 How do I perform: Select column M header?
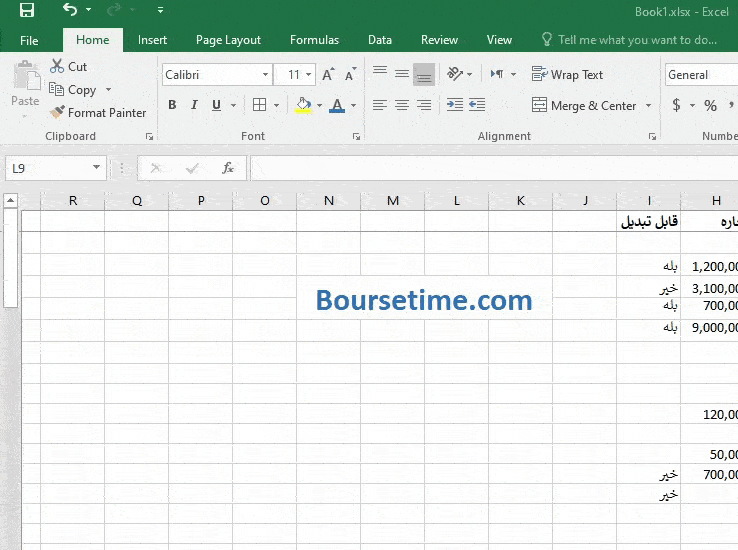393,201
